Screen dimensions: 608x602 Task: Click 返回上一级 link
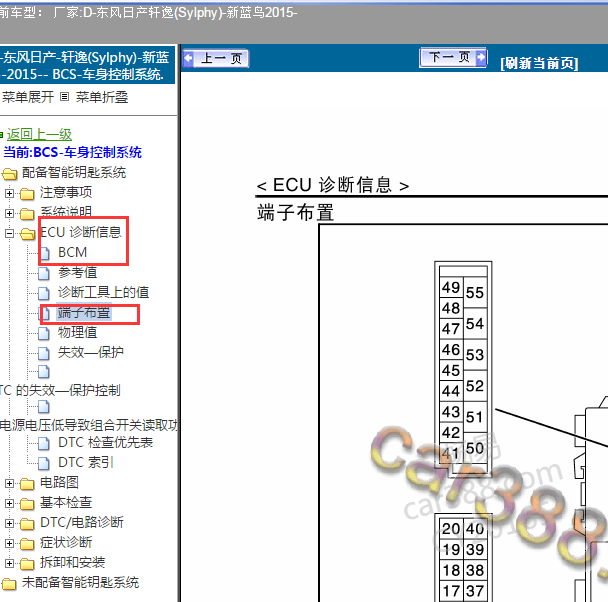point(39,135)
